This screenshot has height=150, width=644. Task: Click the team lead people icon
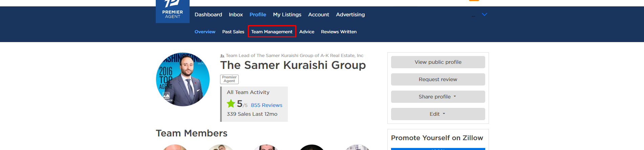click(x=222, y=56)
